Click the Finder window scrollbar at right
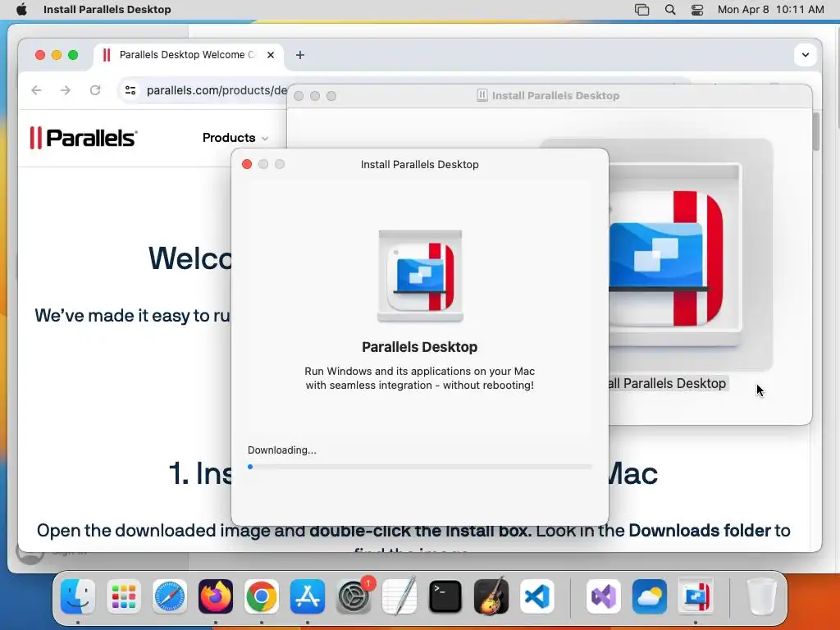The height and width of the screenshot is (630, 840). tap(816, 132)
